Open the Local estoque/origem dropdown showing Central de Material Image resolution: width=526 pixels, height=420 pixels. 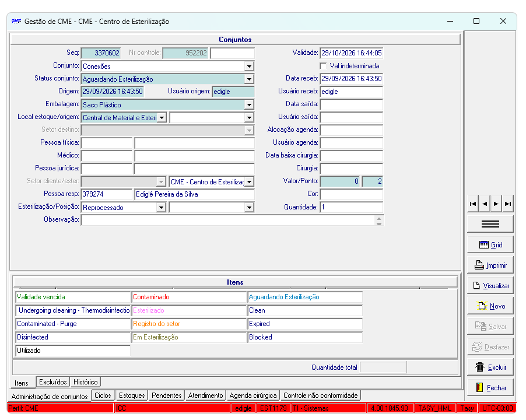[162, 117]
